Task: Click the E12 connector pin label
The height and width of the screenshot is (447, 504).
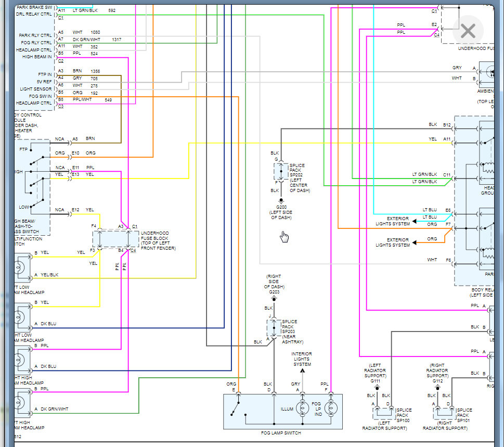Action: 75,210
